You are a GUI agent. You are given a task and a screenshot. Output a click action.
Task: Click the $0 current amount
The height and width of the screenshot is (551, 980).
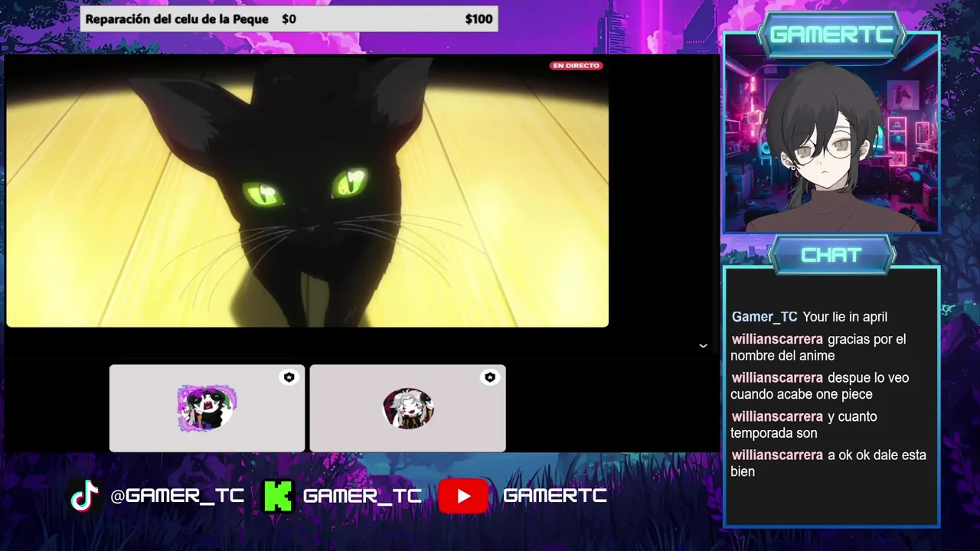(x=289, y=19)
